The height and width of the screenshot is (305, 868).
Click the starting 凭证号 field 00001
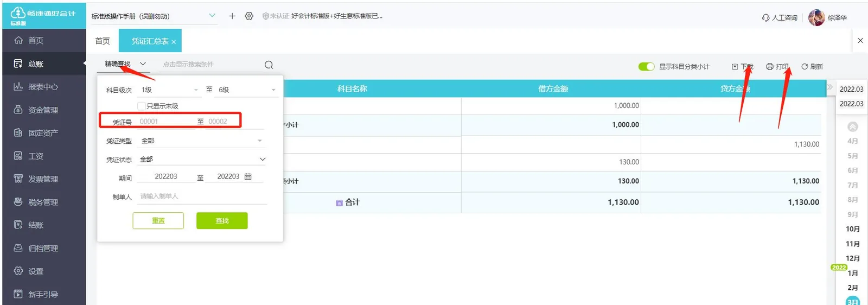tap(165, 122)
